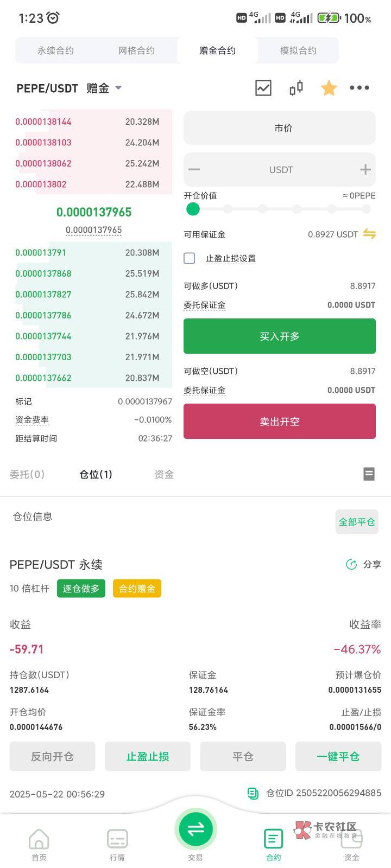Tap the USDT amount input field
The height and width of the screenshot is (868, 391).
click(280, 170)
